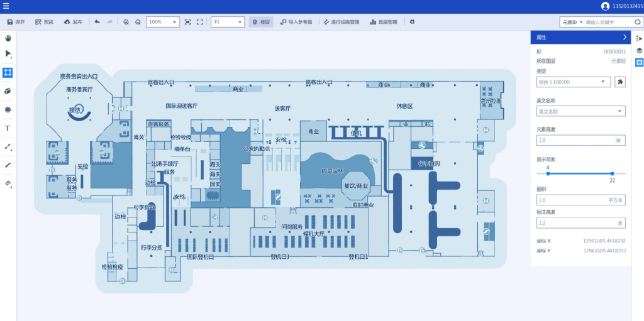Click the puzzle-piece button beside type
644x321 pixels.
click(x=620, y=82)
